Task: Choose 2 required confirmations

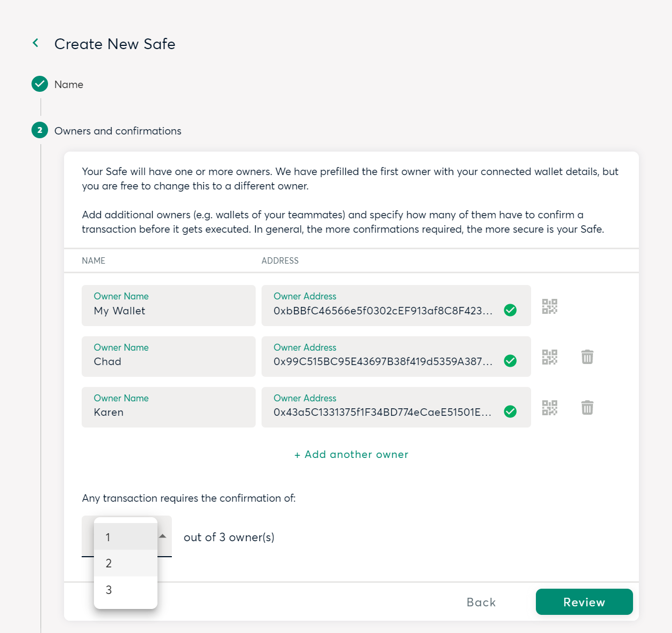Action: point(125,563)
